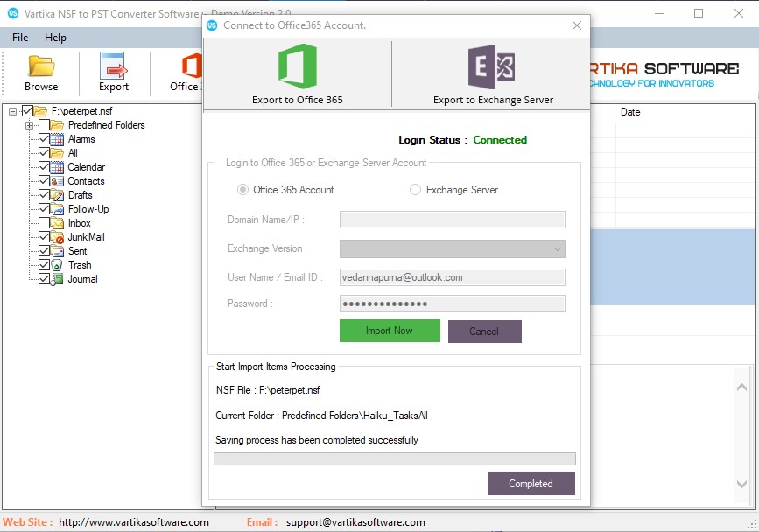Click the Domain Name/IP input field

(x=452, y=220)
